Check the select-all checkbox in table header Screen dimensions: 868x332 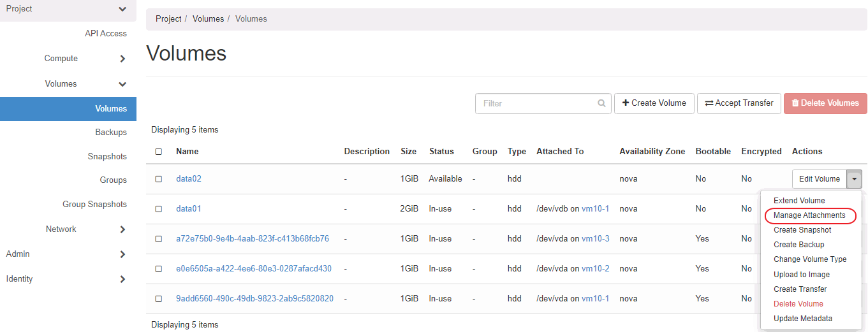159,152
